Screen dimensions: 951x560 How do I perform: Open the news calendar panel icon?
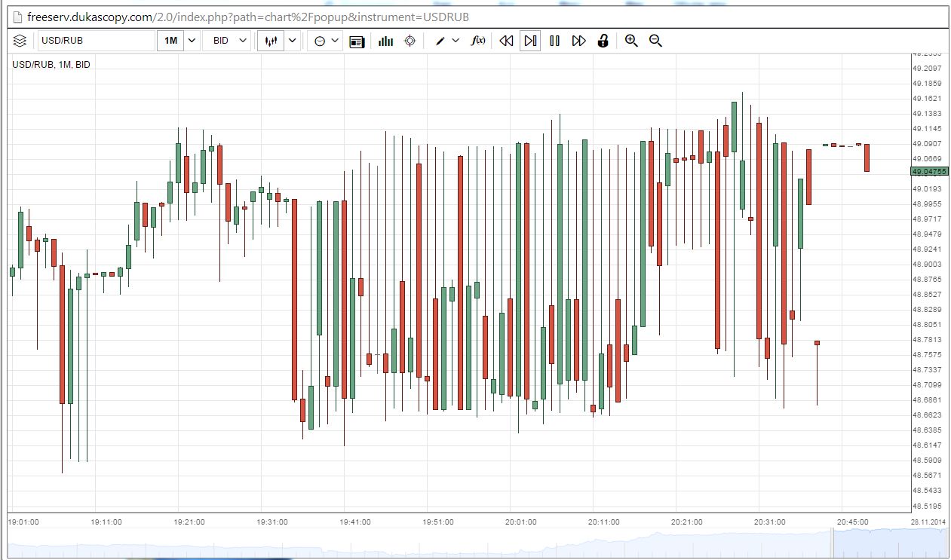point(357,41)
